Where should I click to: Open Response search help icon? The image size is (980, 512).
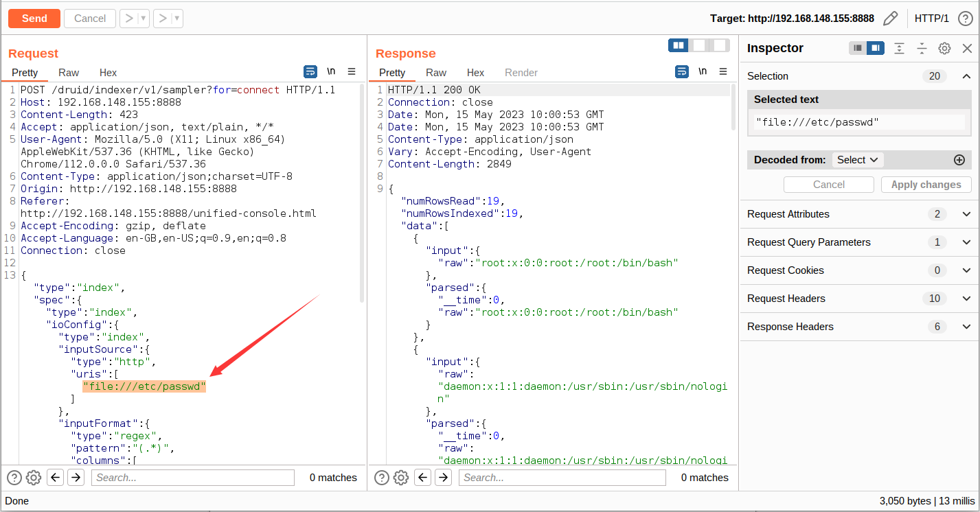click(382, 478)
